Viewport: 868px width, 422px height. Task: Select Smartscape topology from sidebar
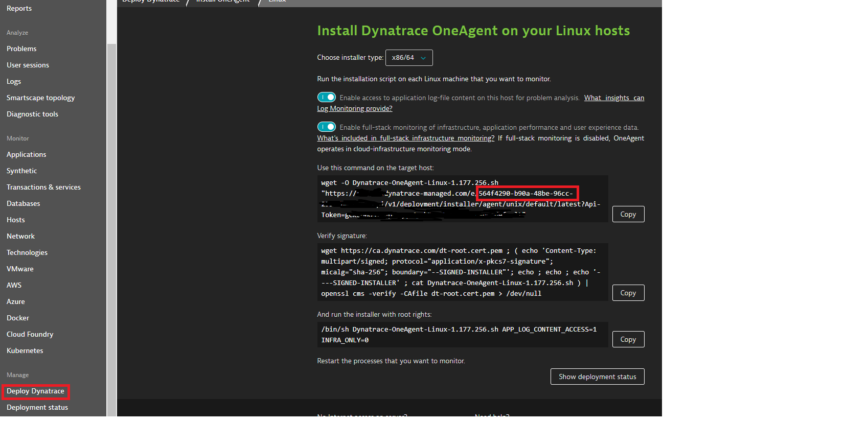coord(40,98)
